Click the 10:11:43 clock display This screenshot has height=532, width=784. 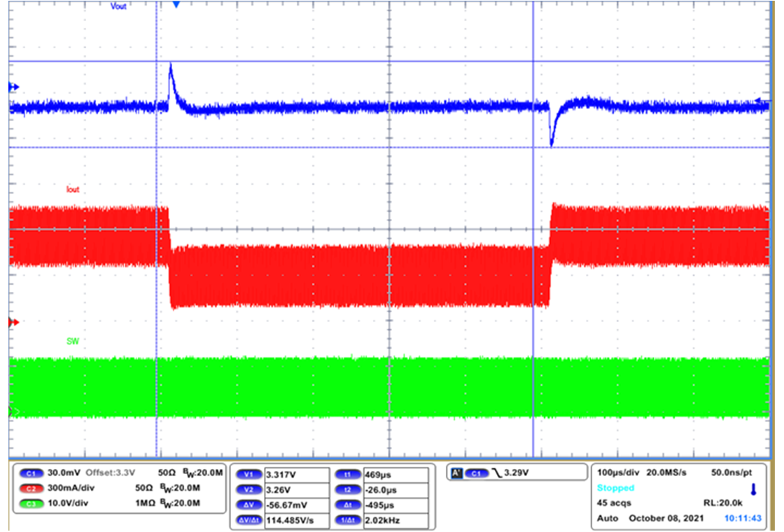point(741,518)
